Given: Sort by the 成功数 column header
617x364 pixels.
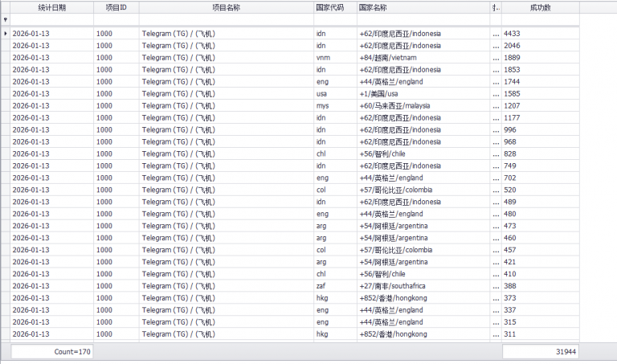Looking at the screenshot, I should click(x=540, y=7).
